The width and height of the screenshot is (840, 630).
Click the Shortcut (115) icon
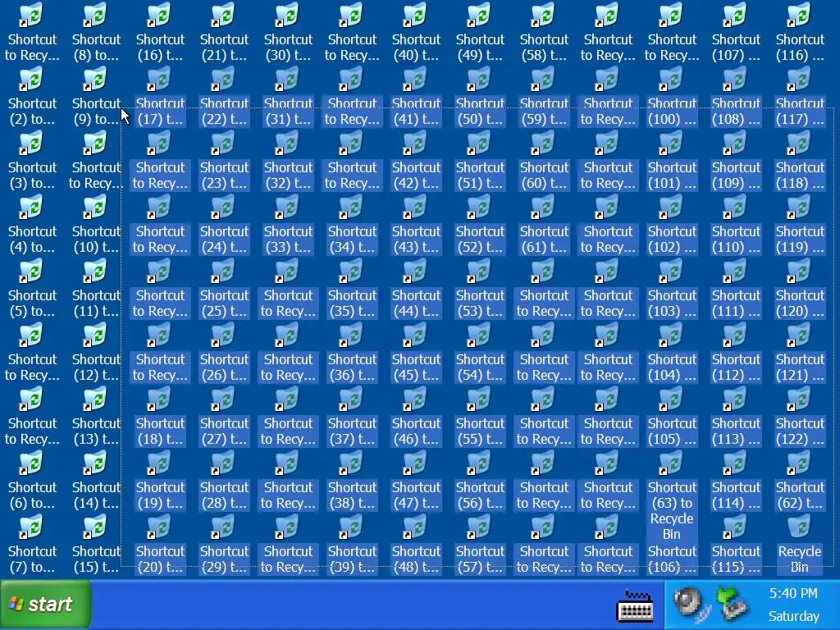(736, 527)
